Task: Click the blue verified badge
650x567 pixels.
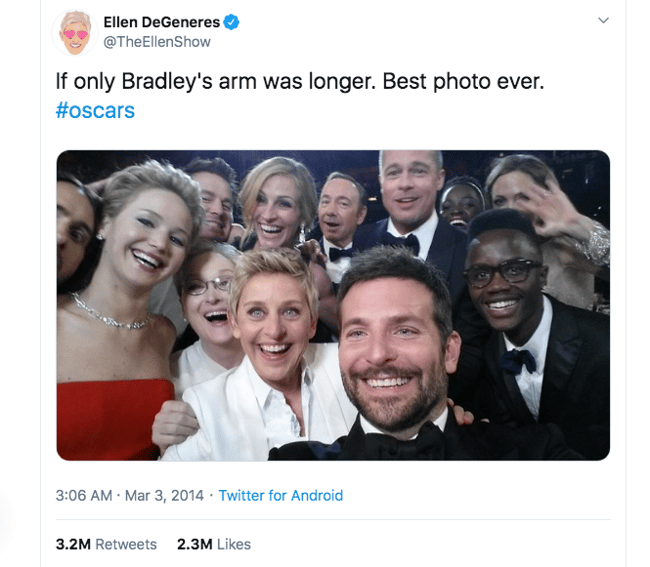Action: (230, 22)
